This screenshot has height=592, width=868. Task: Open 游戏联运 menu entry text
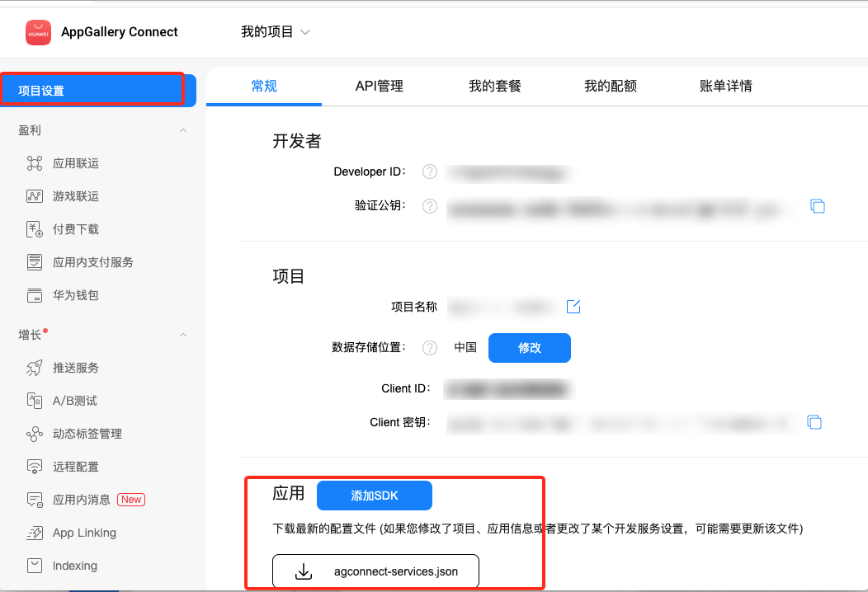click(76, 196)
